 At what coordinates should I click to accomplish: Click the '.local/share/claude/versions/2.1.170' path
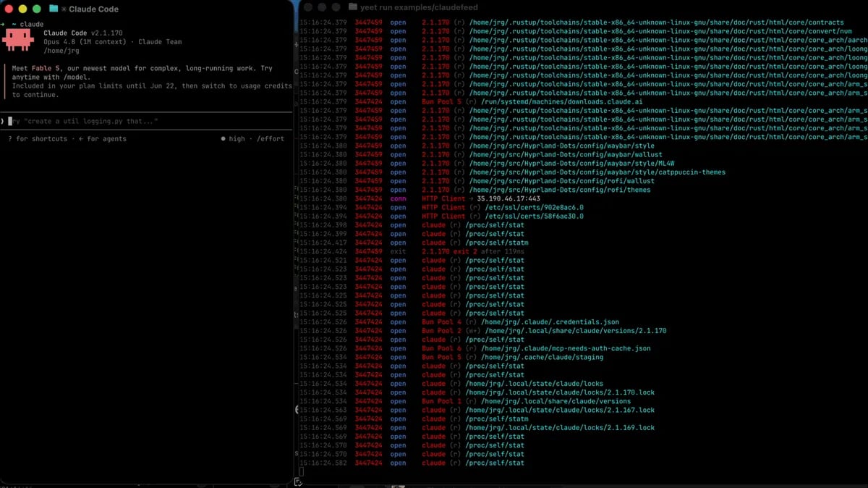pos(576,331)
